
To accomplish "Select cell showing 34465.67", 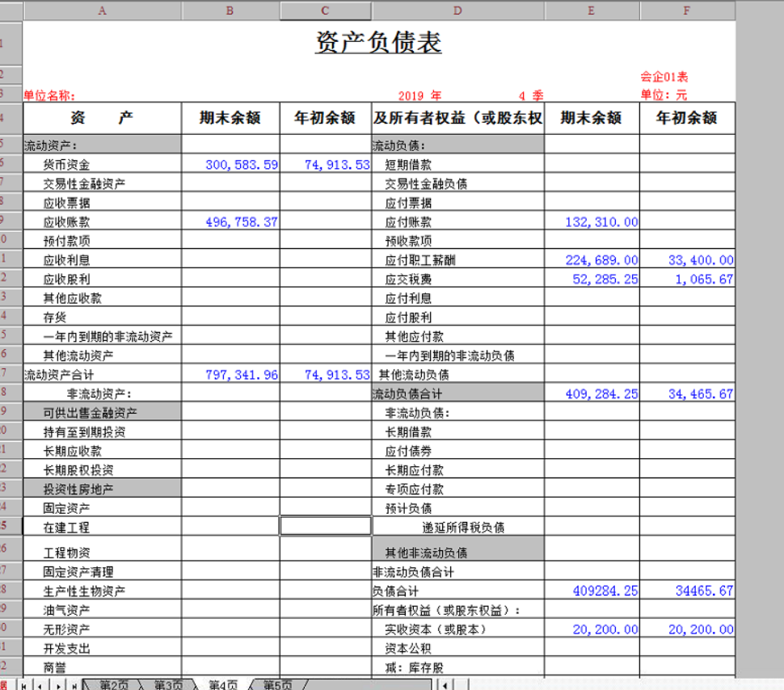I will 688,591.
